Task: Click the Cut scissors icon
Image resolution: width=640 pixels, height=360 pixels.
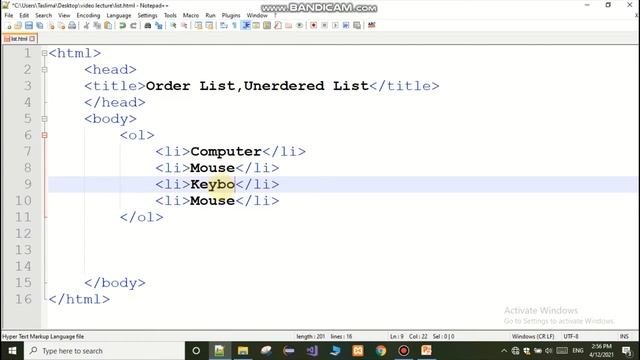Action: pos(86,25)
